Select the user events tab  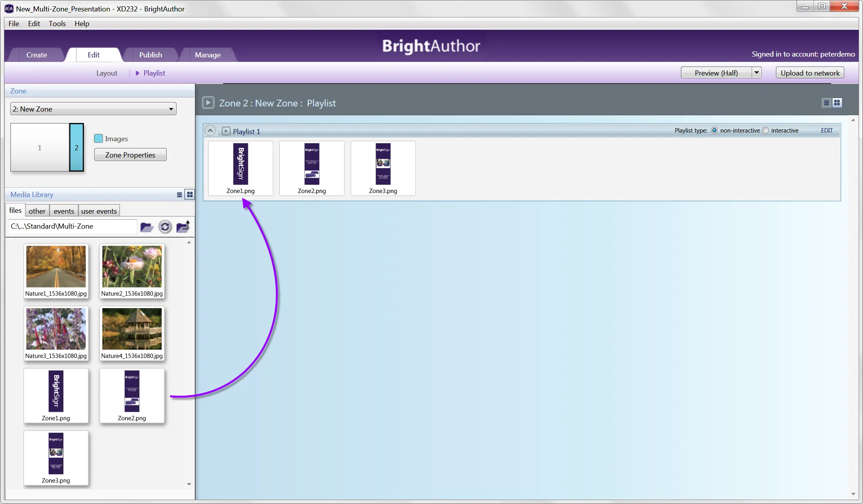point(99,211)
